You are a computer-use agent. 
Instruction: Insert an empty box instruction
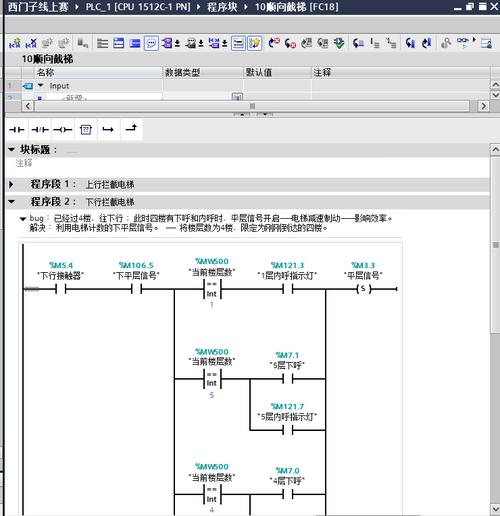(86, 130)
